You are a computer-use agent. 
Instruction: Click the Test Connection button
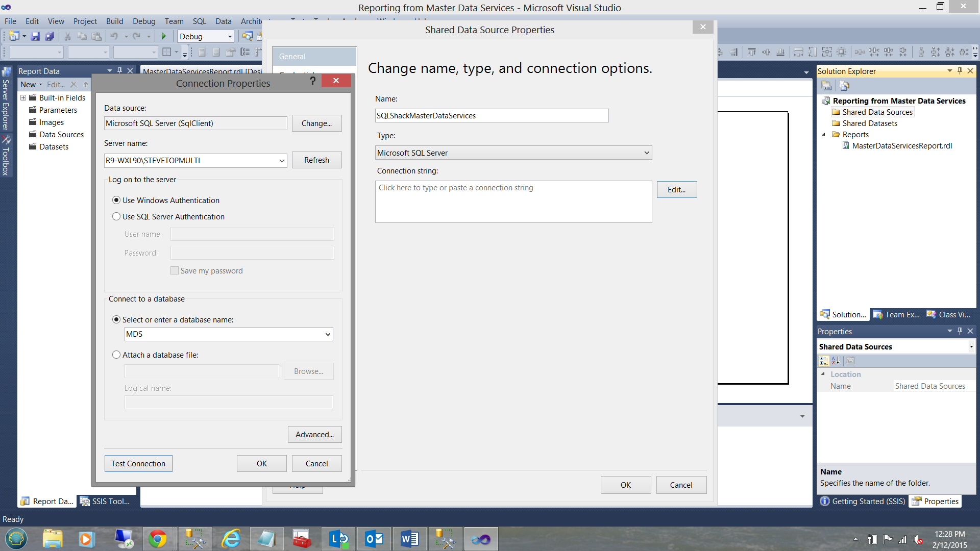(x=138, y=463)
